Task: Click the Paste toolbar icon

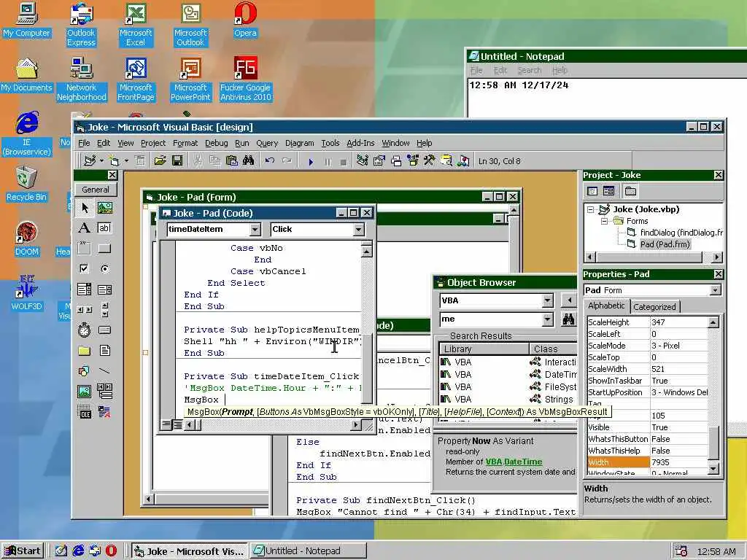Action: click(231, 161)
